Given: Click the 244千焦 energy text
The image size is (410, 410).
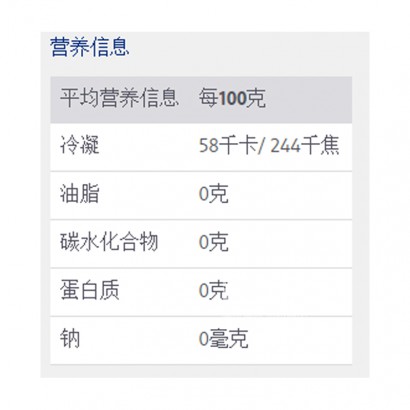Looking at the screenshot, I should point(305,145).
